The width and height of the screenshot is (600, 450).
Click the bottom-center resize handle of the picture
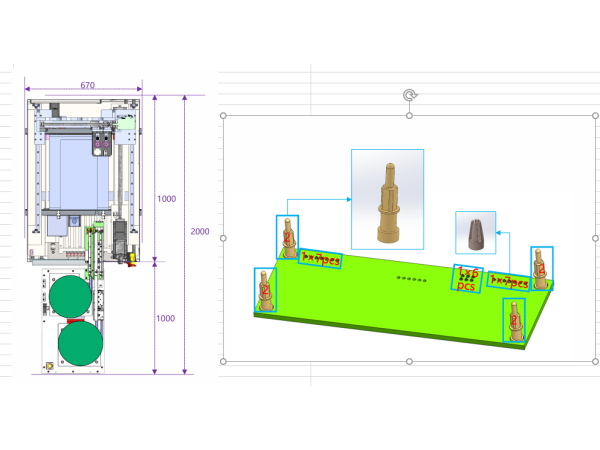[409, 361]
